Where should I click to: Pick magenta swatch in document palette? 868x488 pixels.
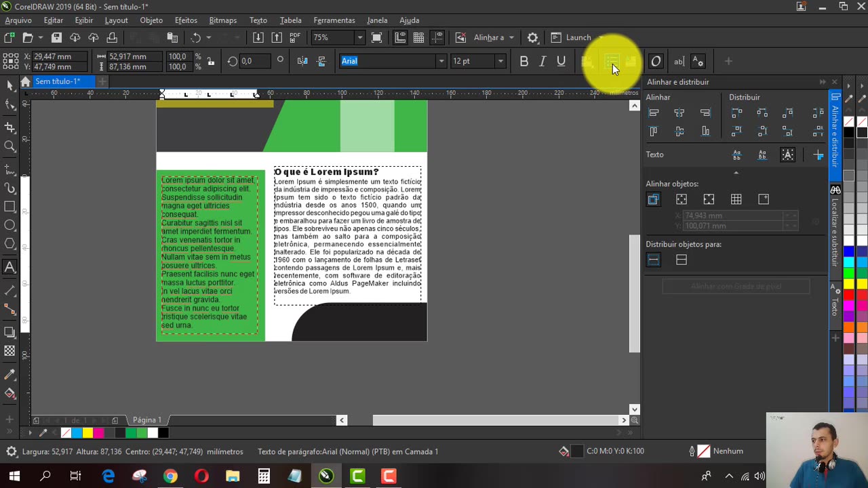(x=98, y=433)
